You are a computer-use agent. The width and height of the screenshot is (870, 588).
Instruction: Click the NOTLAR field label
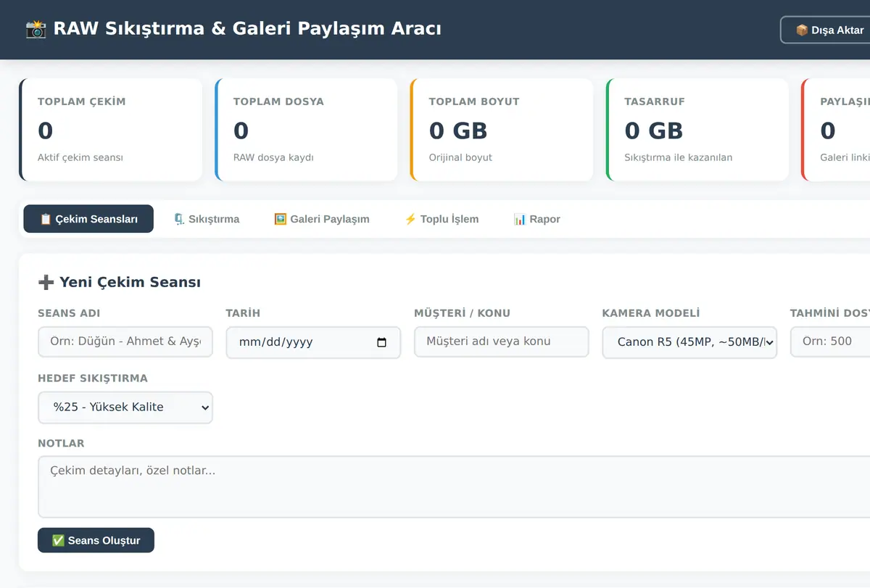pyautogui.click(x=61, y=443)
